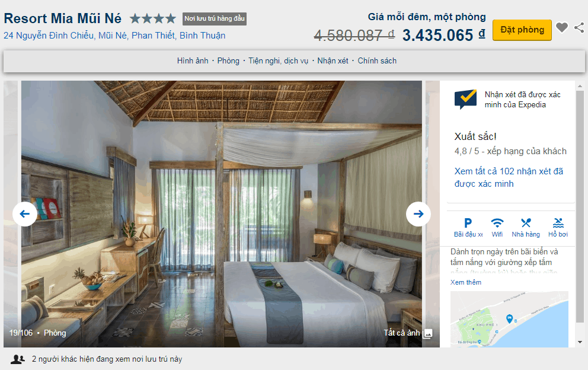This screenshot has height=370, width=588.
Task: Jump to the Phòng section
Action: 228,61
